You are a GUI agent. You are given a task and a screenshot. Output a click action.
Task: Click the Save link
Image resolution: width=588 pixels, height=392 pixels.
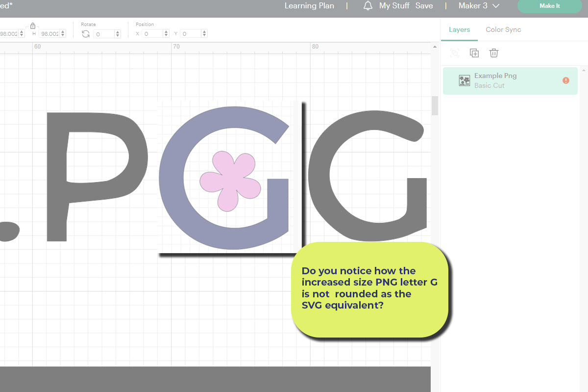[424, 6]
